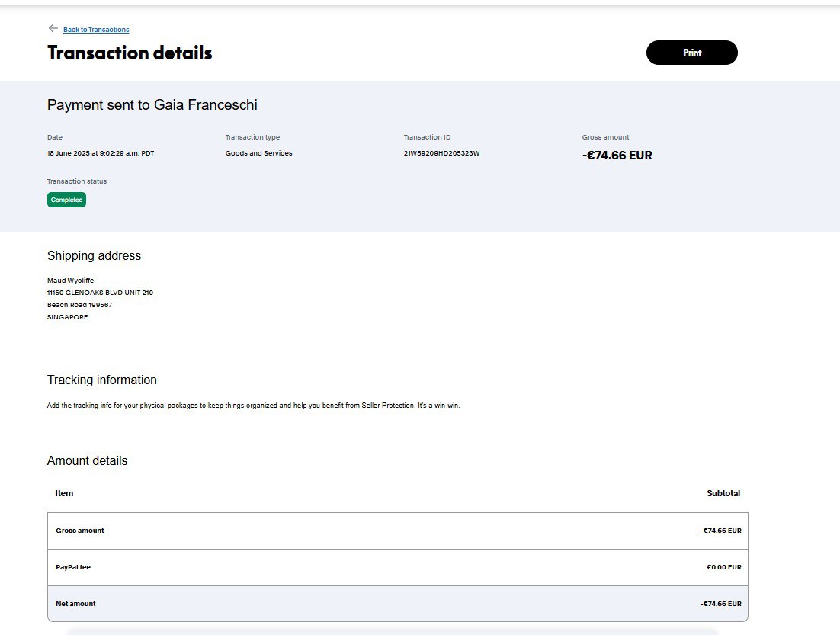Click the Item column header
The width and height of the screenshot is (840, 635).
click(64, 493)
